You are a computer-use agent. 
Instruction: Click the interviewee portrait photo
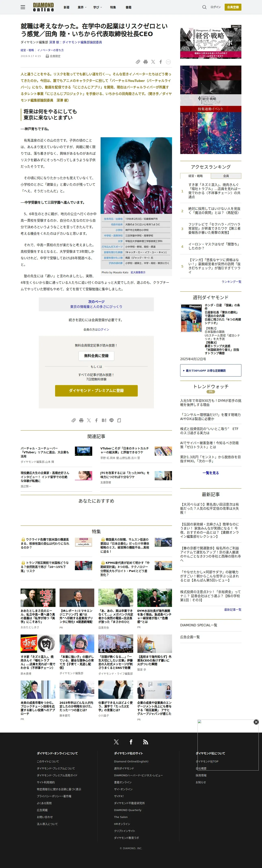[x=136, y=175]
